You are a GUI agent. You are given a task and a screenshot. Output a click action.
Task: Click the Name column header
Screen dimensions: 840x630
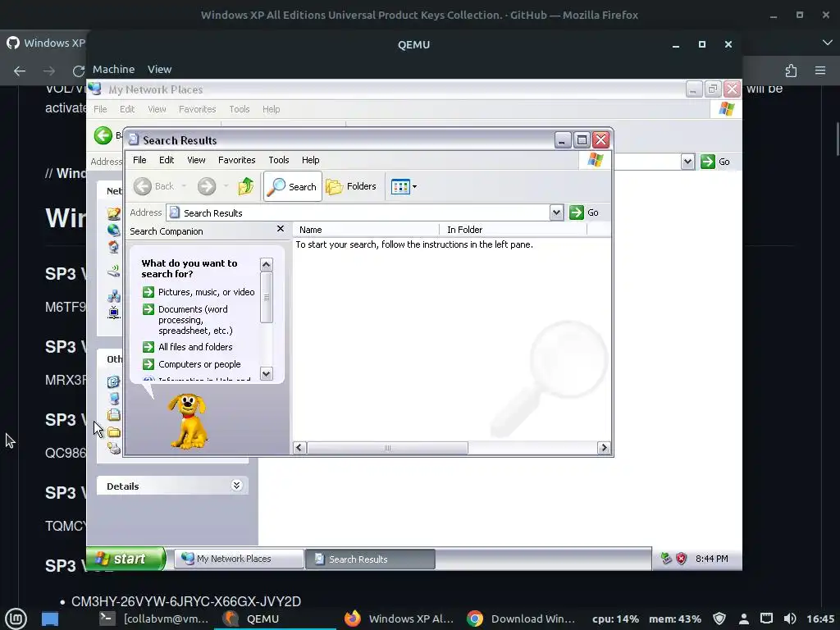point(366,230)
